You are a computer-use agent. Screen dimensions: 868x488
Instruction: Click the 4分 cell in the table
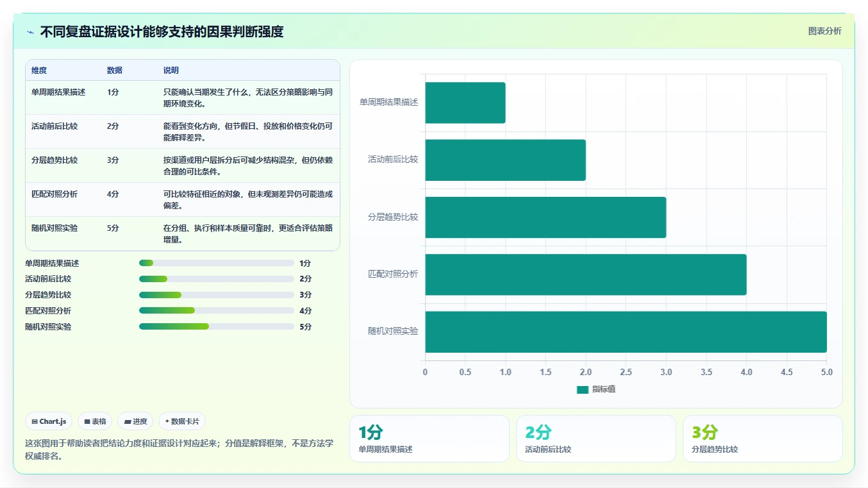pos(113,194)
